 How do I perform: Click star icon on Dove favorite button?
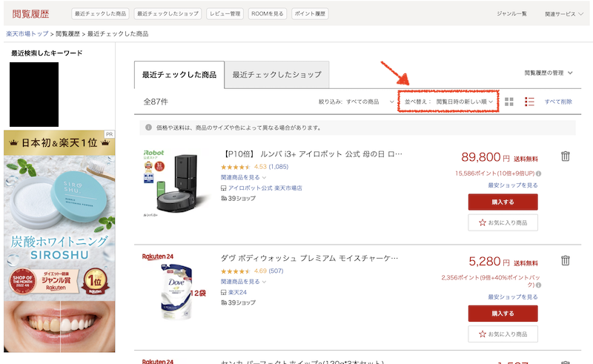tap(483, 334)
